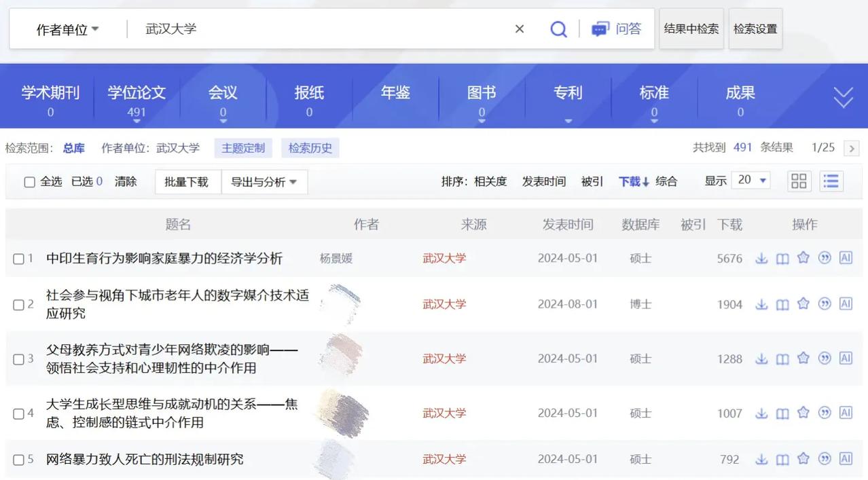Sort results by 相关度
The image size is (868, 480).
[490, 181]
